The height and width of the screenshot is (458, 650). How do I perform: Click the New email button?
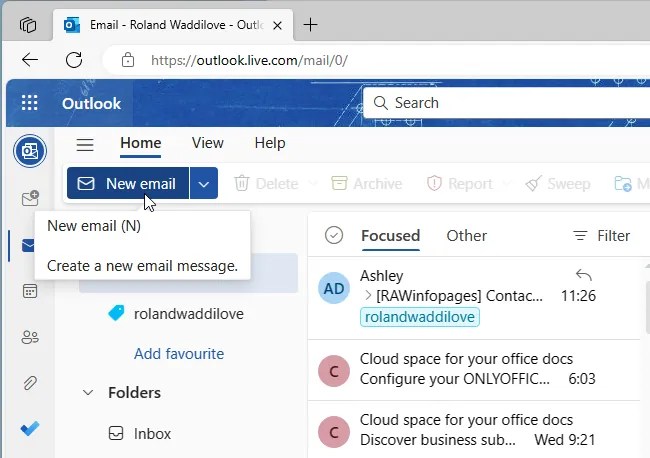tap(128, 183)
